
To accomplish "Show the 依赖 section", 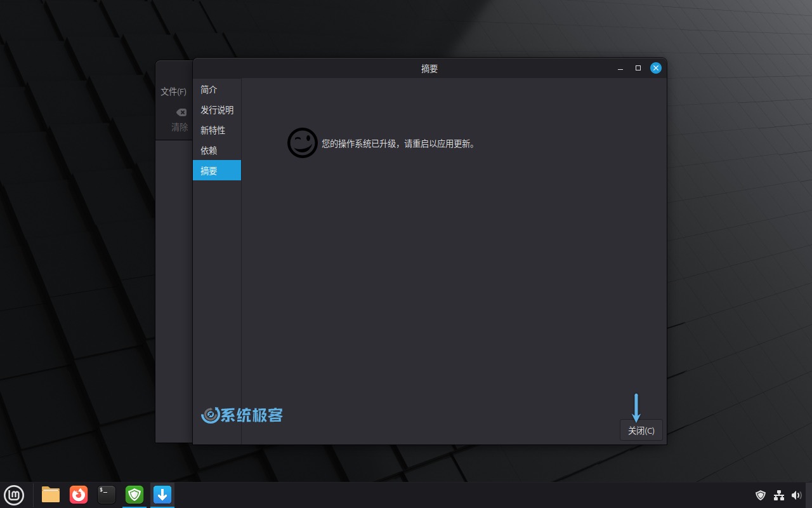I will (208, 150).
